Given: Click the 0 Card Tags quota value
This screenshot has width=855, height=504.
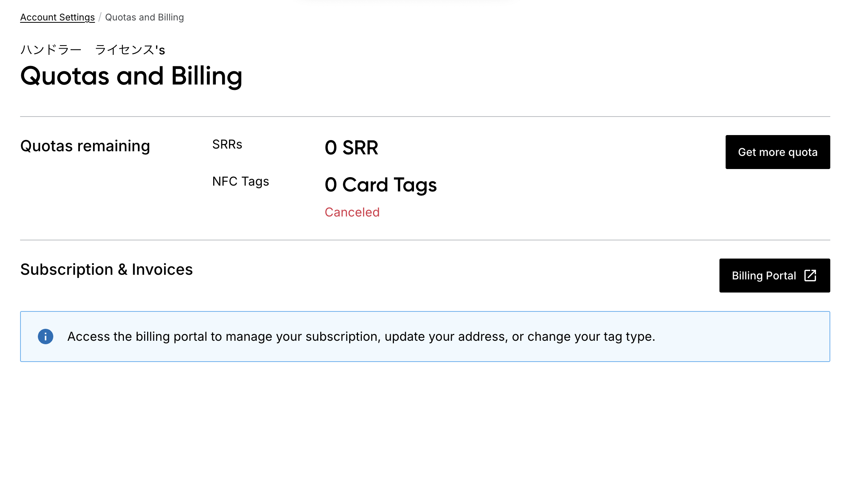Looking at the screenshot, I should [381, 185].
